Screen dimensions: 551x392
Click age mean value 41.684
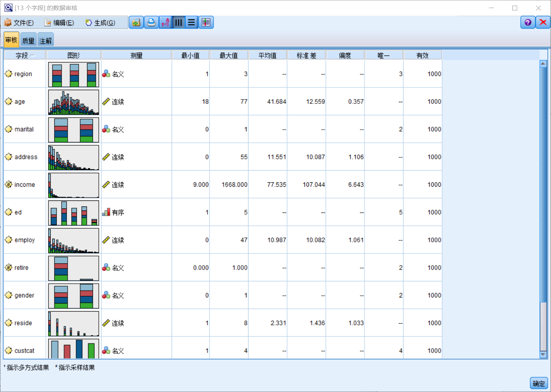(276, 101)
